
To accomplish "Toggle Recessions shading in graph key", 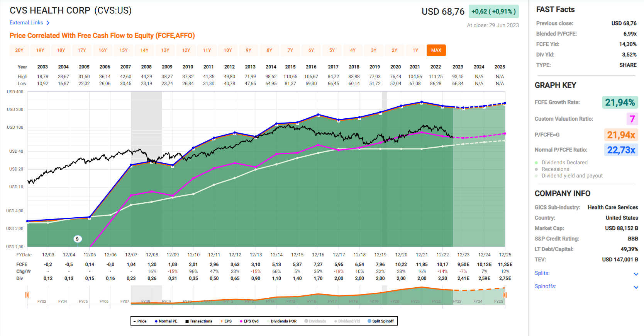I will tap(555, 169).
